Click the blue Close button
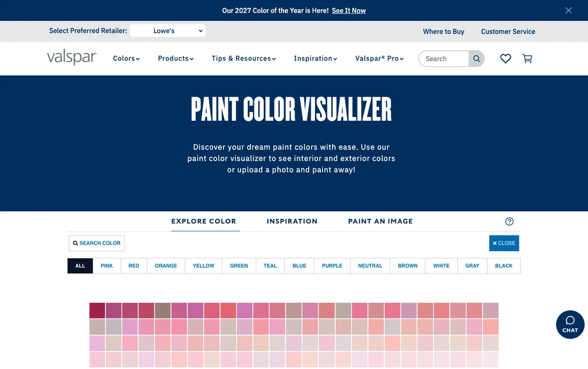The width and height of the screenshot is (588, 369). (x=504, y=243)
